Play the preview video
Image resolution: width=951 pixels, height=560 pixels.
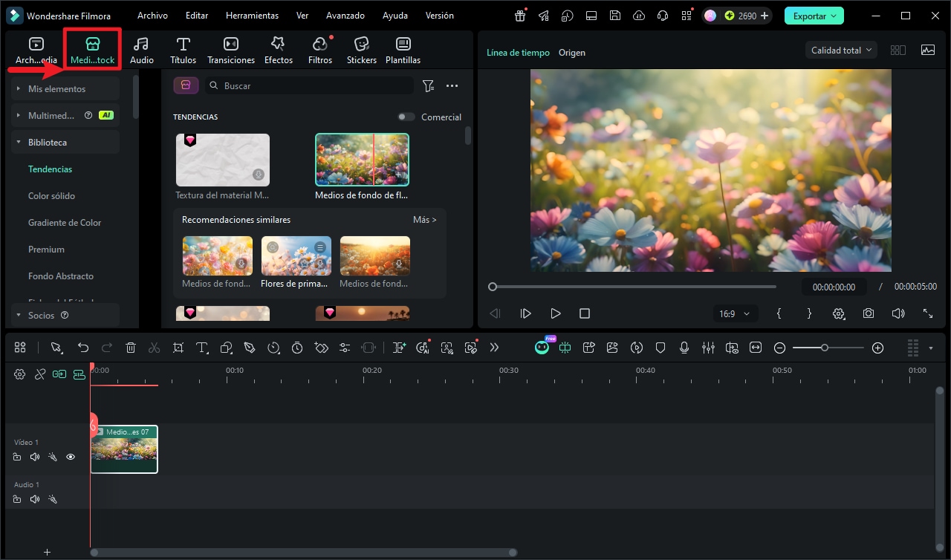pyautogui.click(x=555, y=314)
